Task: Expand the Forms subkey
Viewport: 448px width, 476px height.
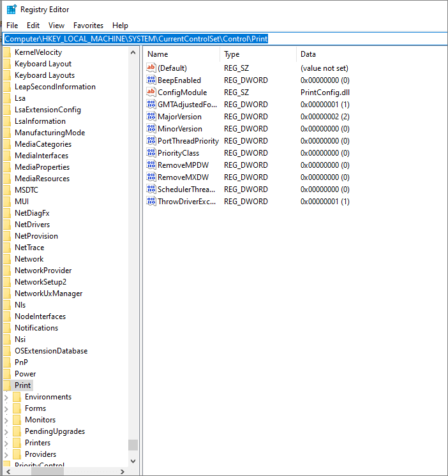Action: 6,408
